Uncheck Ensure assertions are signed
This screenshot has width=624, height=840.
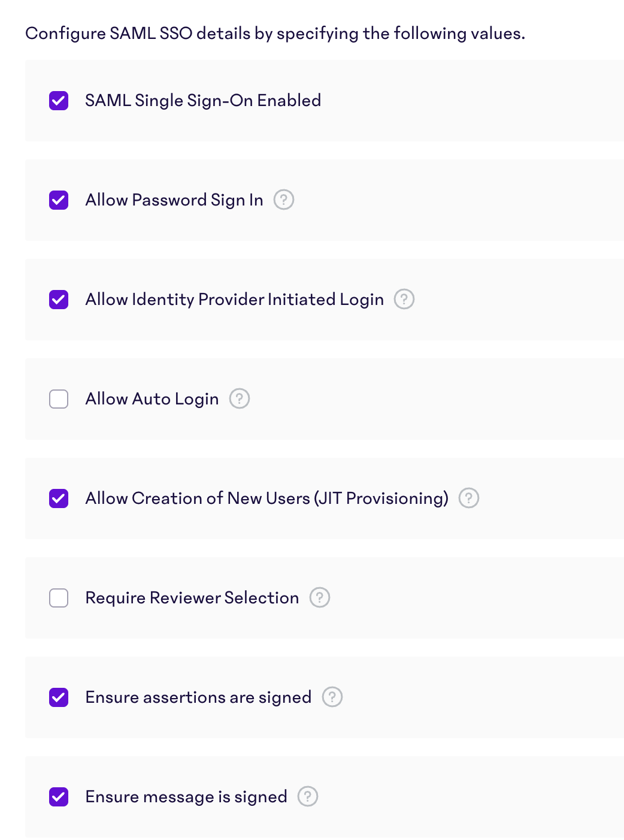tap(58, 697)
